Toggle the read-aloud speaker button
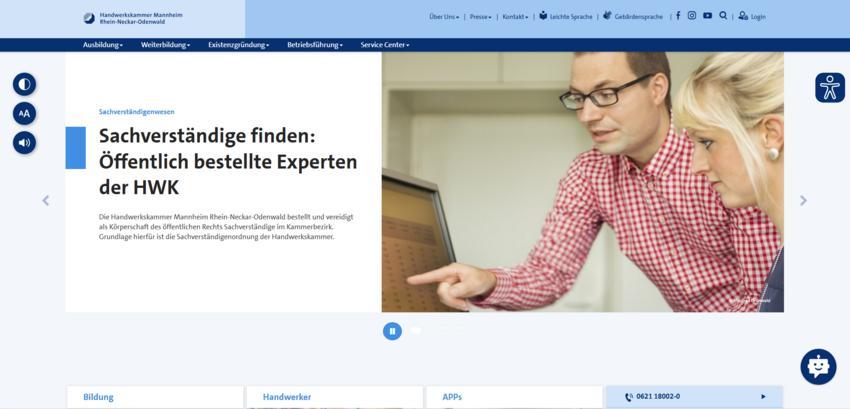850x409 pixels. click(x=24, y=142)
